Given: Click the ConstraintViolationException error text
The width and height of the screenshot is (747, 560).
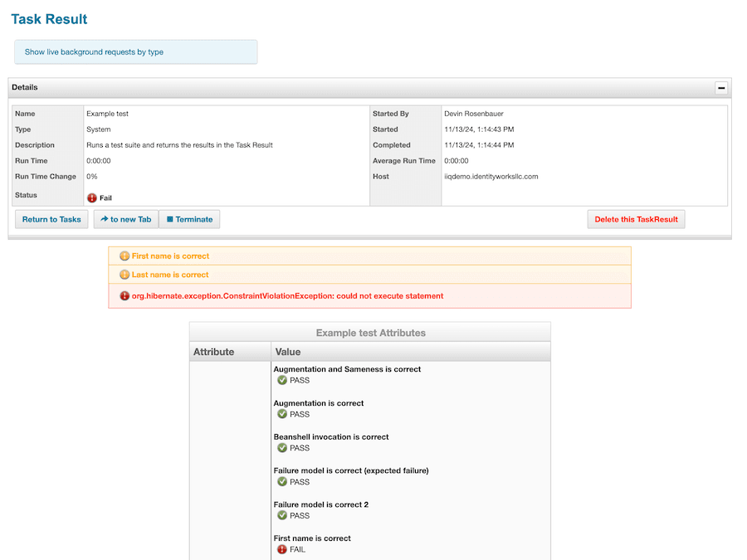Looking at the screenshot, I should coord(287,295).
